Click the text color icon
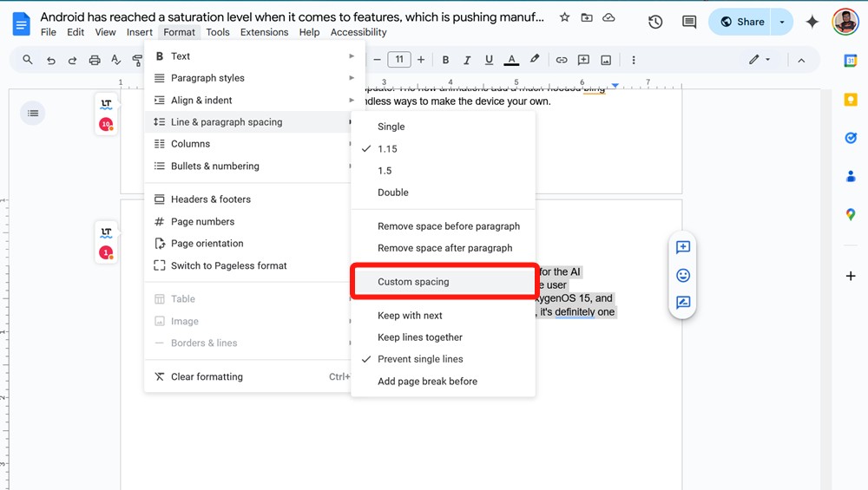Viewport: 868px width, 490px height. (x=512, y=60)
